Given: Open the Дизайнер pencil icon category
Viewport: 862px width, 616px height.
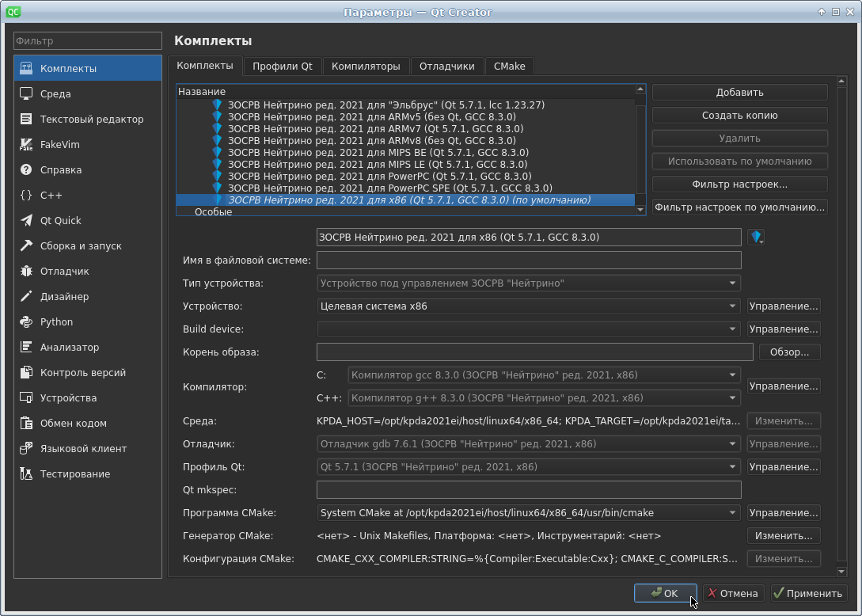Looking at the screenshot, I should (x=26, y=297).
